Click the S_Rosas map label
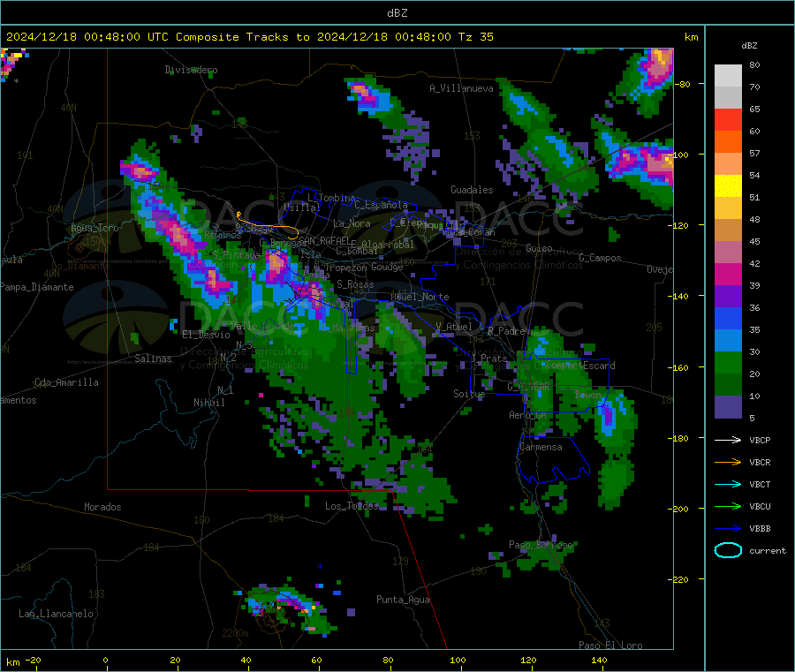This screenshot has height=672, width=795. click(x=355, y=285)
